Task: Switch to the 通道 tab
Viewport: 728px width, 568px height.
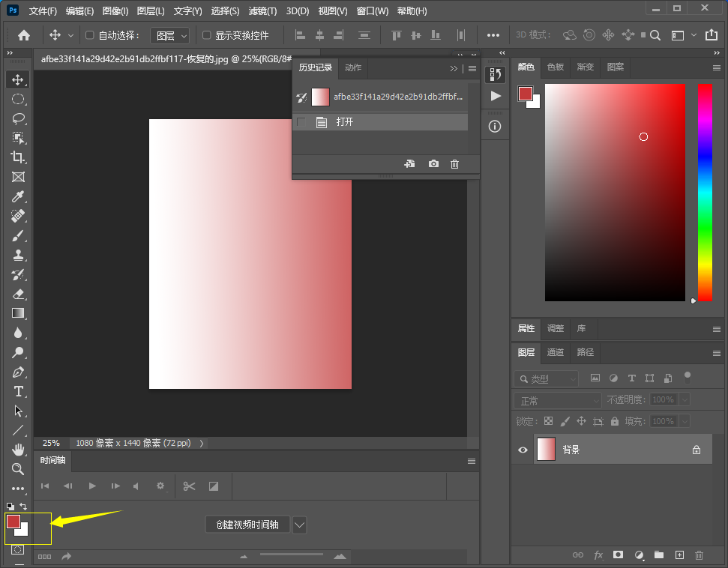Action: coord(556,352)
